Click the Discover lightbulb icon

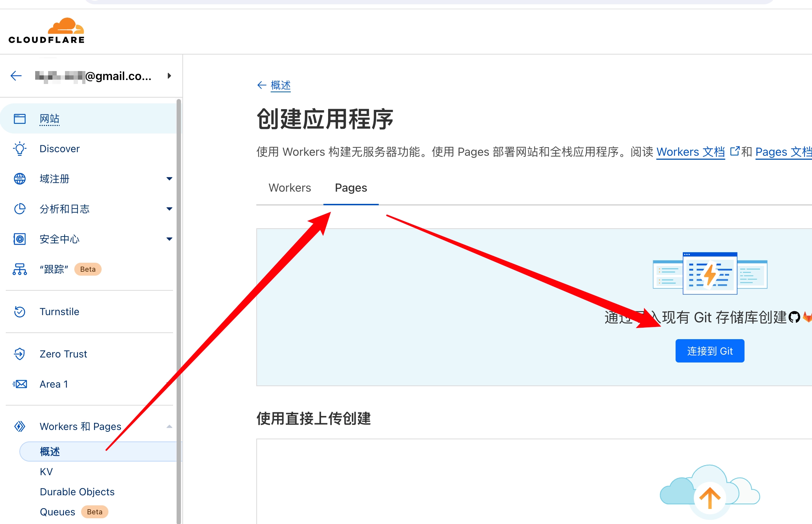20,149
